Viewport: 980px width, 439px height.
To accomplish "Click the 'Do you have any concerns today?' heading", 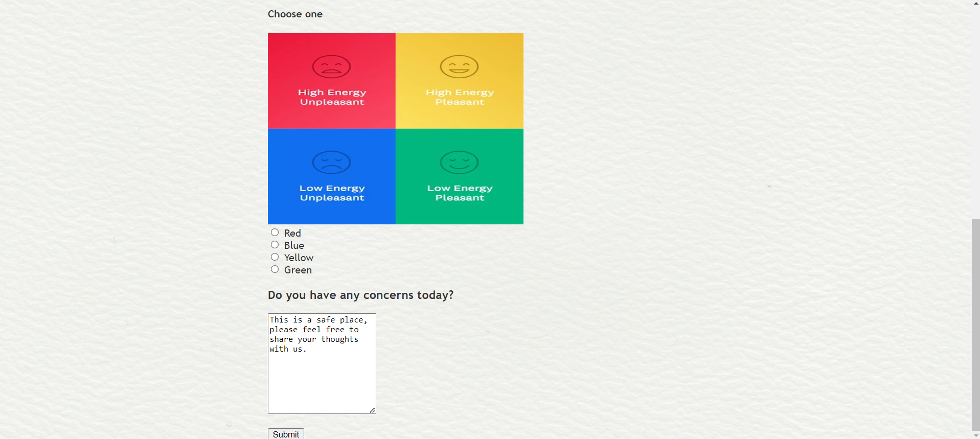I will tap(360, 295).
